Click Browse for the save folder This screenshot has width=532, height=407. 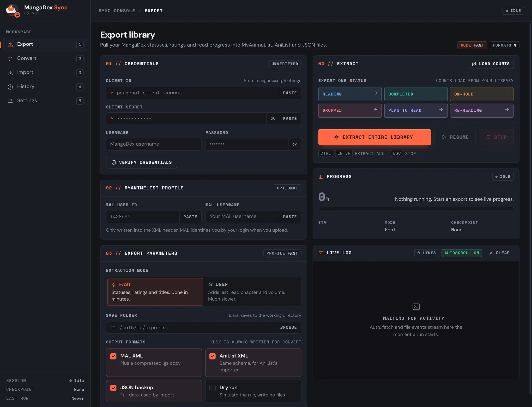(x=288, y=327)
